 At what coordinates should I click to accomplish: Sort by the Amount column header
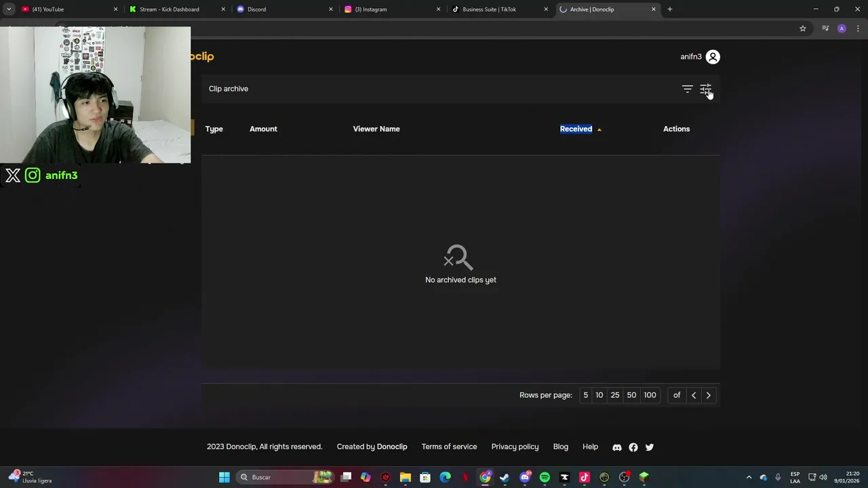263,129
